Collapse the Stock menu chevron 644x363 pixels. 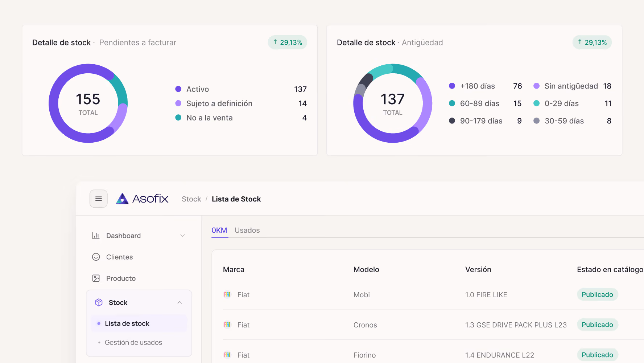pyautogui.click(x=179, y=302)
